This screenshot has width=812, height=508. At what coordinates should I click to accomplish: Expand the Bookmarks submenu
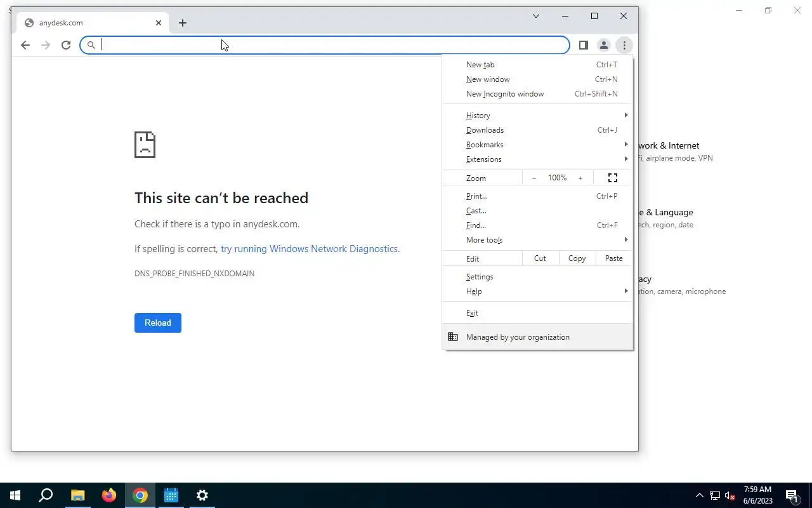(537, 145)
